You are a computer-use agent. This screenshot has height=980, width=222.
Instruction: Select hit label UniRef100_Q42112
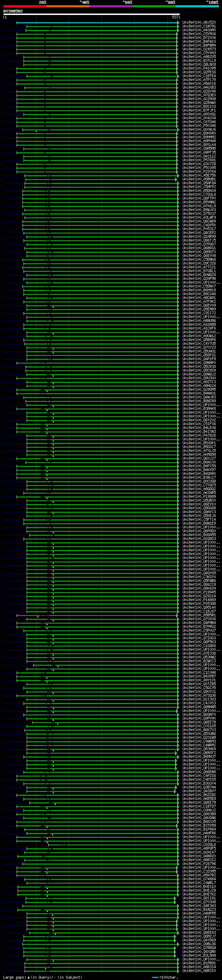pyautogui.click(x=199, y=156)
